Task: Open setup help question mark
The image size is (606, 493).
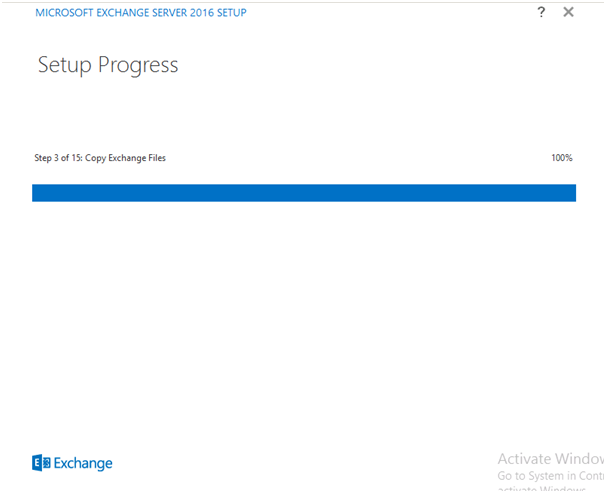Action: [541, 12]
